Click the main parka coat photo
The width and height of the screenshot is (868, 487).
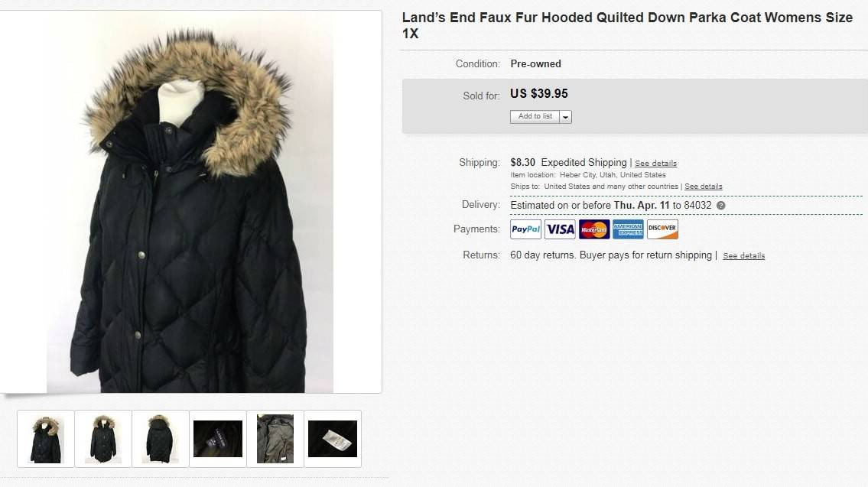pyautogui.click(x=190, y=202)
